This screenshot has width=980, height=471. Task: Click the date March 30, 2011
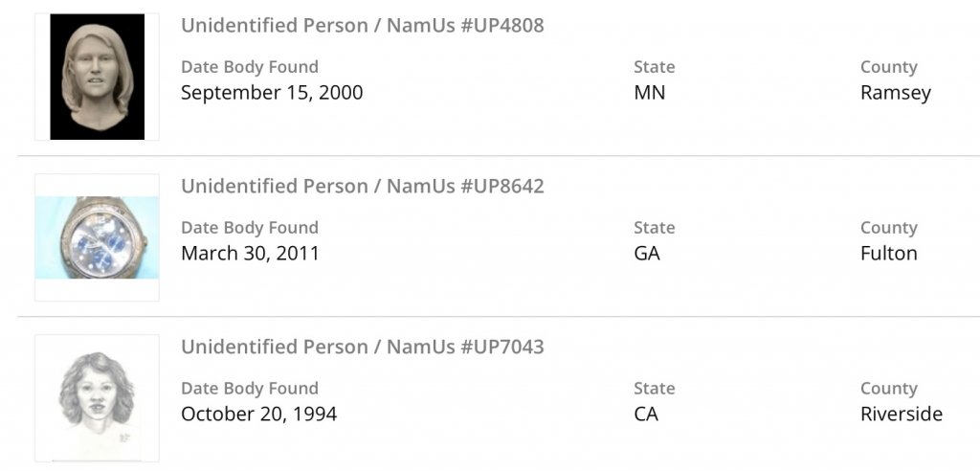point(250,254)
